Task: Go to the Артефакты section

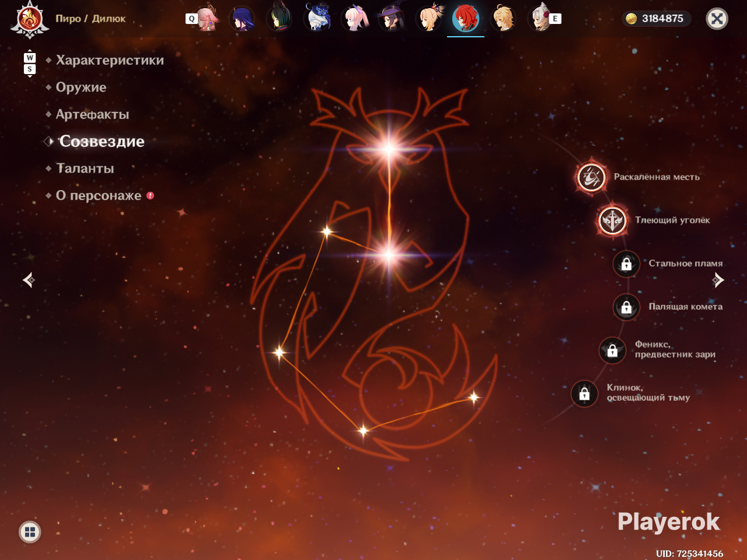Action: pos(92,114)
